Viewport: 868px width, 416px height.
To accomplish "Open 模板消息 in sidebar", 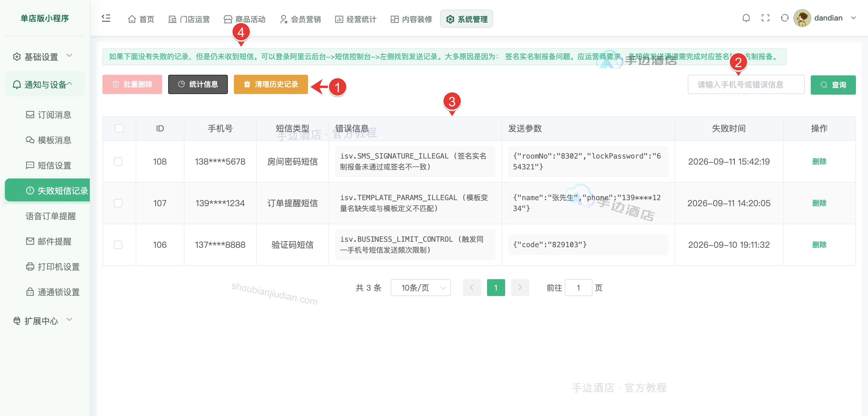I will (x=48, y=140).
